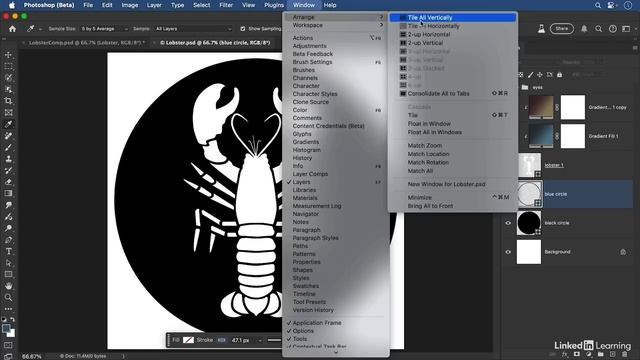Select the Spot Healing Brush tool
Screen dimensions: 640x360
[x=8, y=136]
